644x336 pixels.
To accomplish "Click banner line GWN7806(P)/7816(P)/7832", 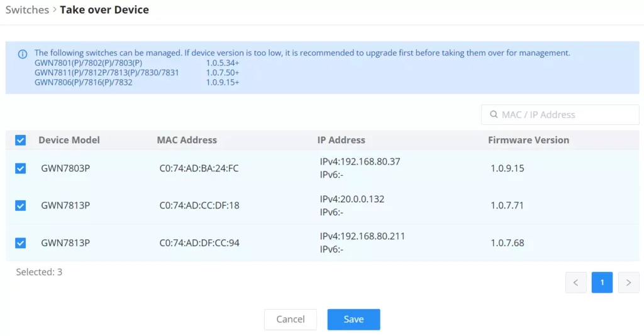I will tap(84, 82).
